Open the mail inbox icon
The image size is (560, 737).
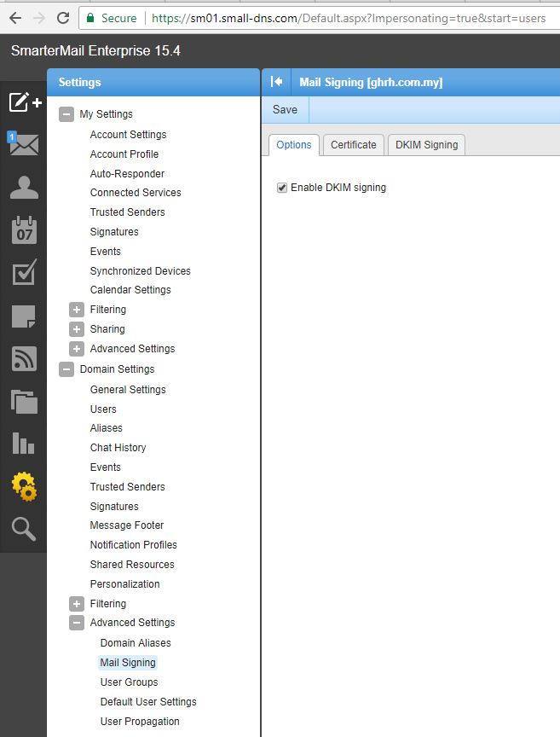[x=24, y=144]
